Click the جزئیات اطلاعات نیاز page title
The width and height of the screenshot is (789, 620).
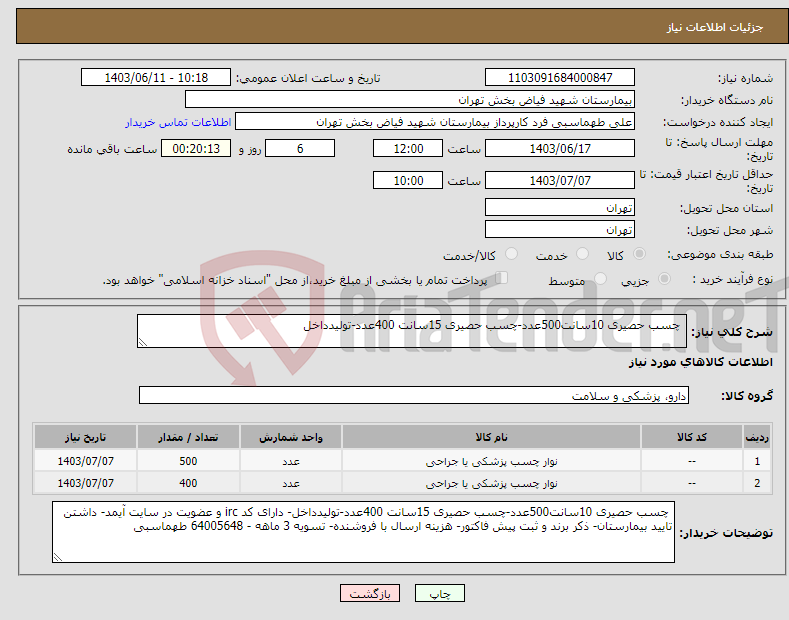point(715,27)
